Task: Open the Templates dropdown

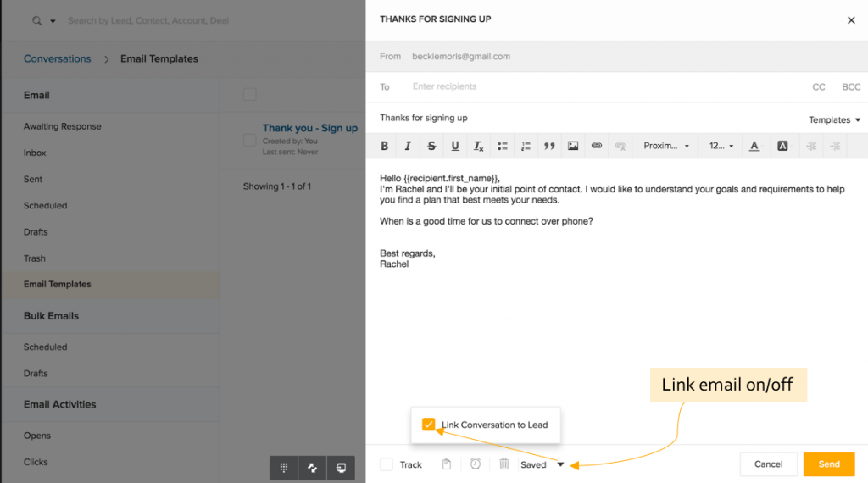Action: [834, 120]
